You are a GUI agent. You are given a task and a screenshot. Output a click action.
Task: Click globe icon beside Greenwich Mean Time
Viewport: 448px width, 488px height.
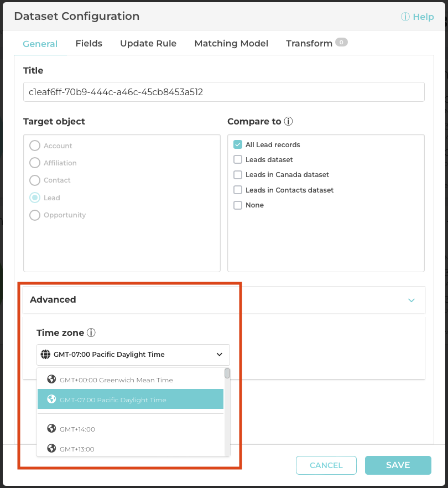(52, 380)
